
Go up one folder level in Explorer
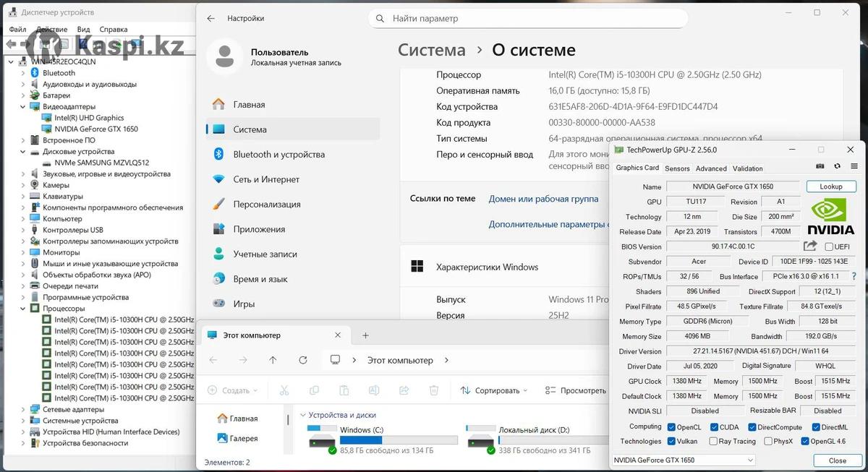(273, 360)
